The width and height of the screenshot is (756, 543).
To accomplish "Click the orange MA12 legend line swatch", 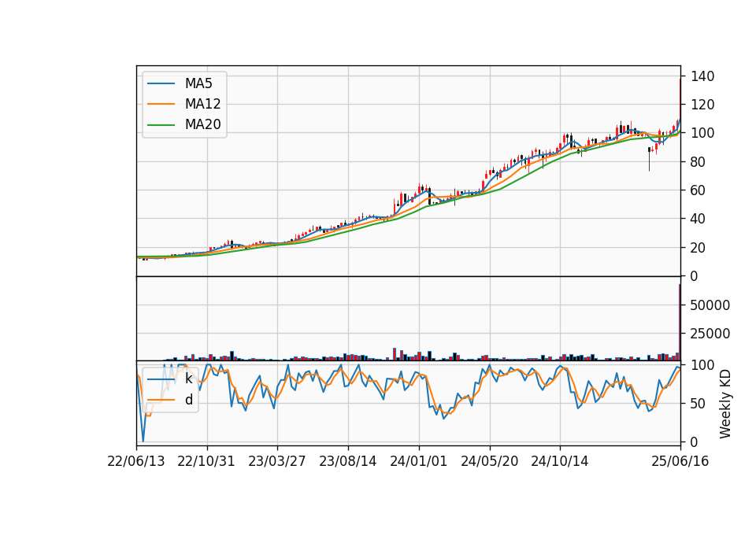I will [x=161, y=104].
